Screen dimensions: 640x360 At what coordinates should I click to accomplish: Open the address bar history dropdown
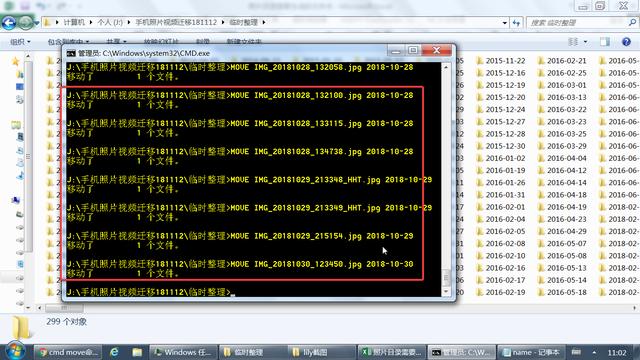[x=505, y=23]
